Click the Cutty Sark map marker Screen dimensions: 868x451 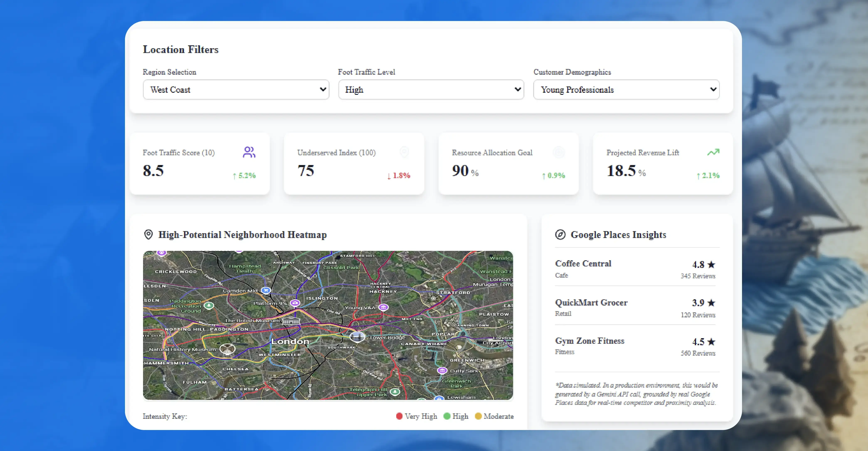(x=442, y=371)
